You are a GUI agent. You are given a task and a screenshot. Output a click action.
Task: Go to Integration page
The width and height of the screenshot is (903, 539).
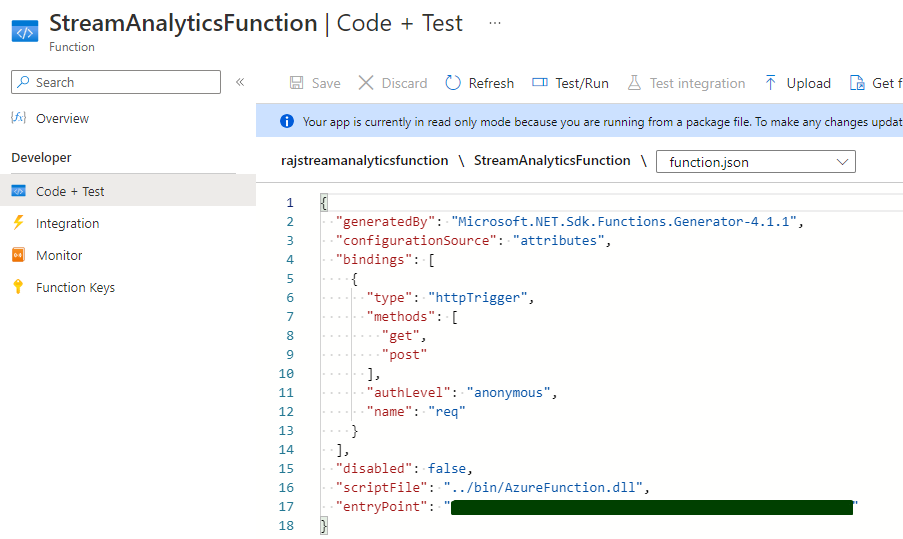(x=67, y=223)
